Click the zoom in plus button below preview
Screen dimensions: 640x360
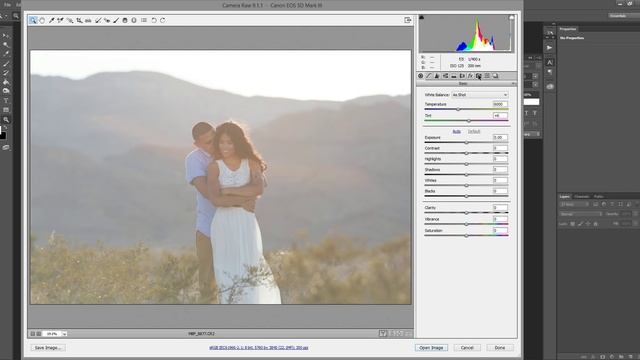[39, 334]
